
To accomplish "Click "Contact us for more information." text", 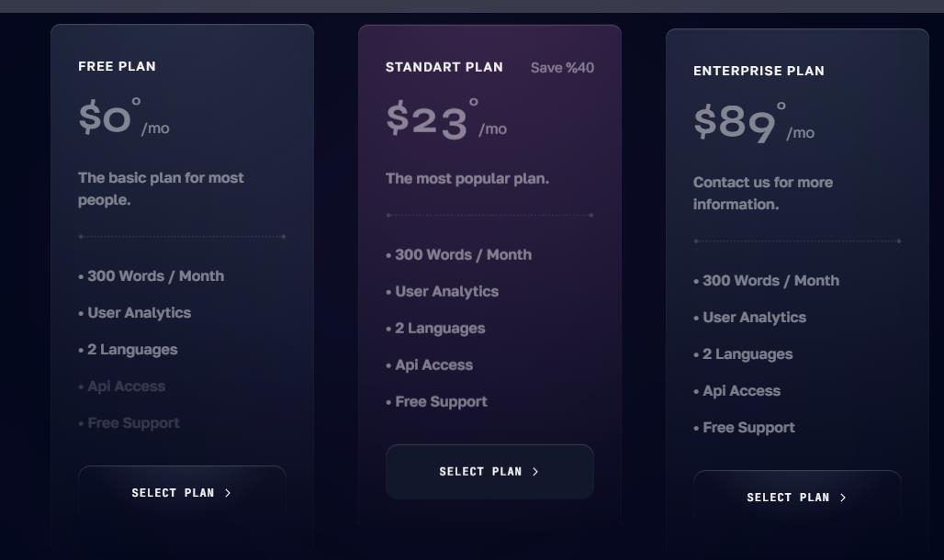I will coord(763,194).
